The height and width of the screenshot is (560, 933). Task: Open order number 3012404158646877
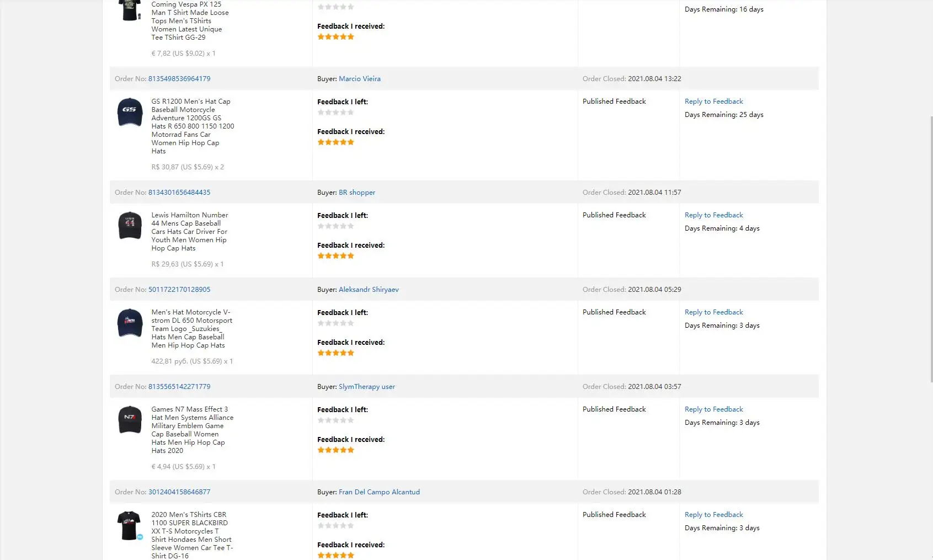(179, 492)
